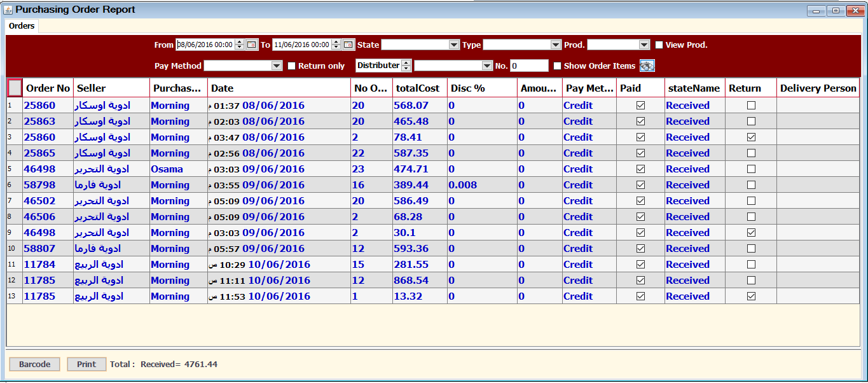The height and width of the screenshot is (383, 868).
Task: Tick the Return only checkbox
Action: tap(293, 66)
